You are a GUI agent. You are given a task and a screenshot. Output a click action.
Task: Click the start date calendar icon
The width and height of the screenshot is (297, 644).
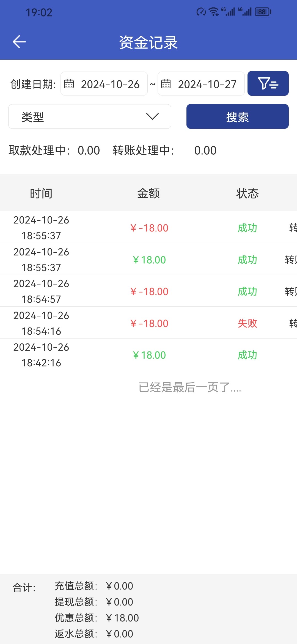69,84
